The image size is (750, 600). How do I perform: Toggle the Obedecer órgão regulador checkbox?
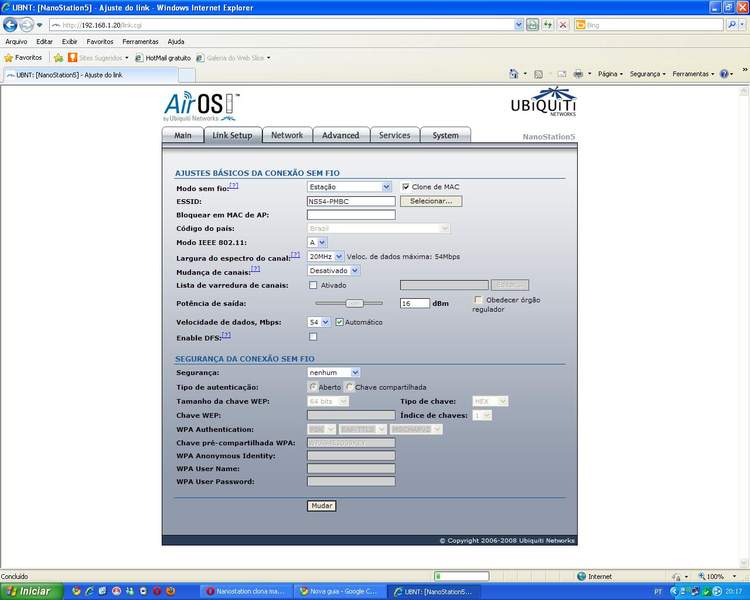click(478, 300)
